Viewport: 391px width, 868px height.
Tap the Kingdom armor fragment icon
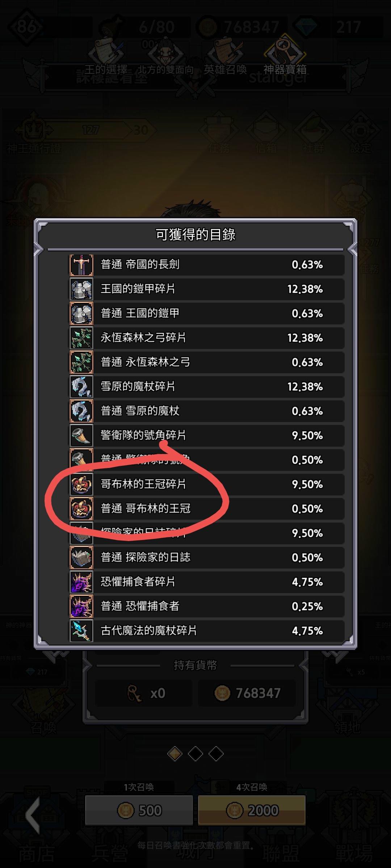point(81,289)
